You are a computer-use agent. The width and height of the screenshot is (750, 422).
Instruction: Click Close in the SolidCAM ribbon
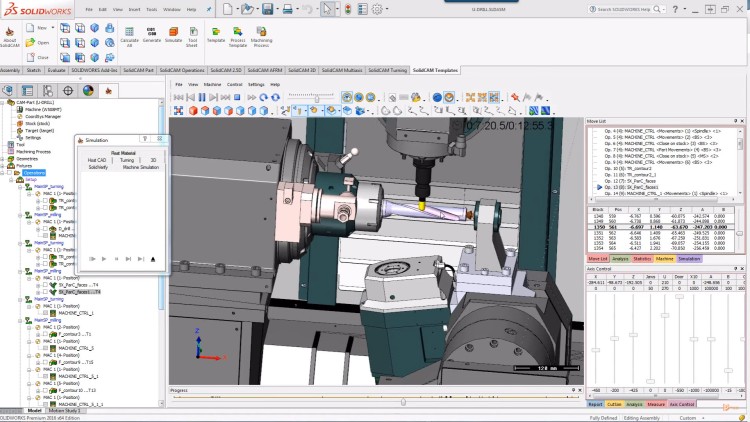38,57
